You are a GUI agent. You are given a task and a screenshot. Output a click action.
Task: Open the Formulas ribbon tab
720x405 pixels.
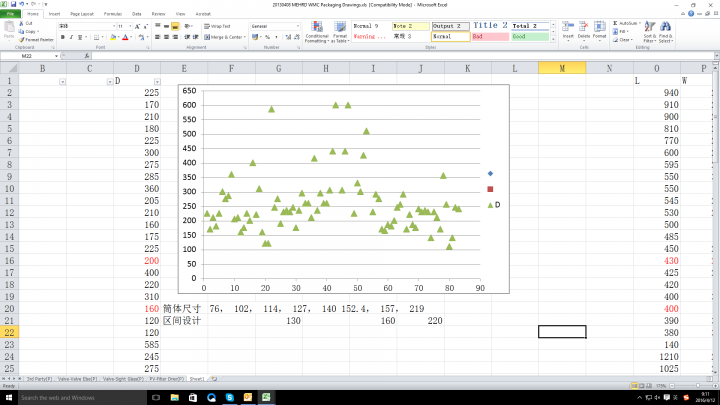[x=113, y=15]
